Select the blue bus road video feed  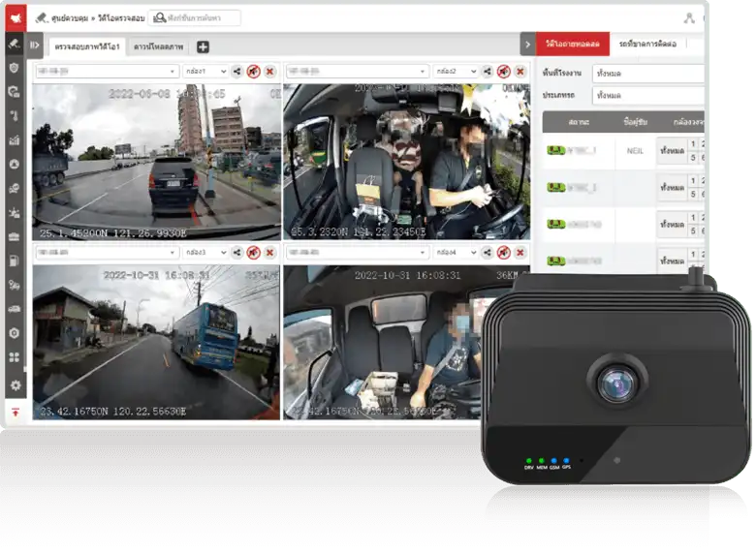[x=156, y=342]
